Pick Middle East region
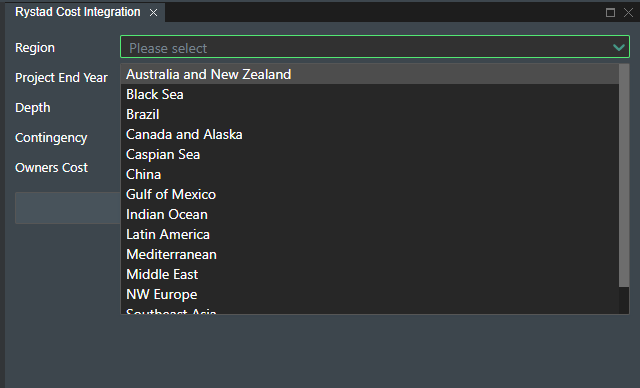 pyautogui.click(x=370, y=274)
